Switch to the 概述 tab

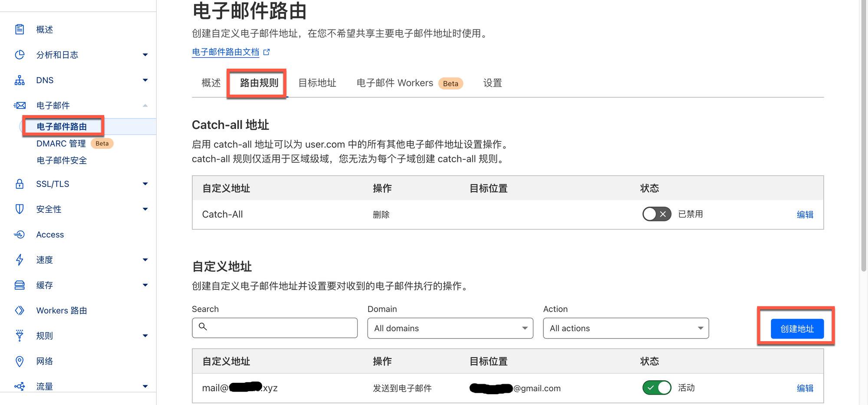pos(211,83)
